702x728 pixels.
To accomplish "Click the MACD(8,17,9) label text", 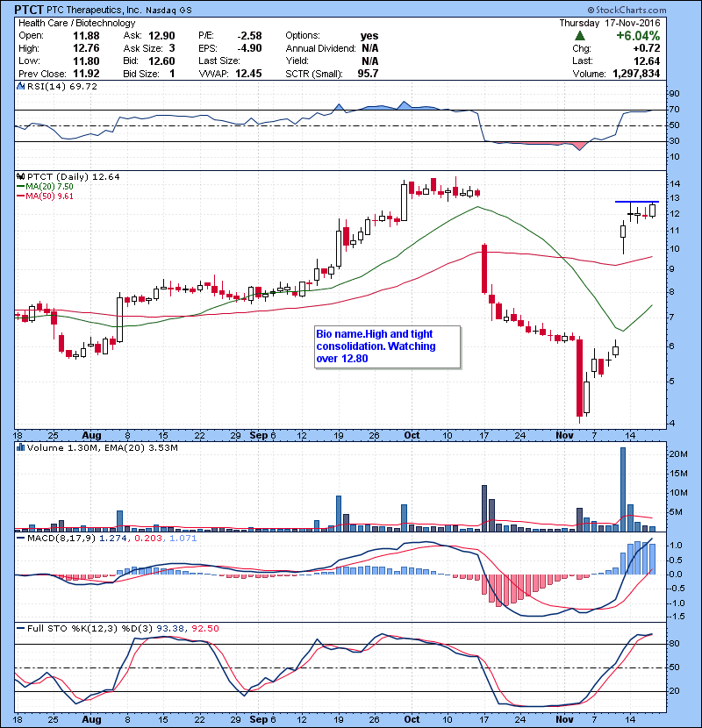I will [61, 539].
